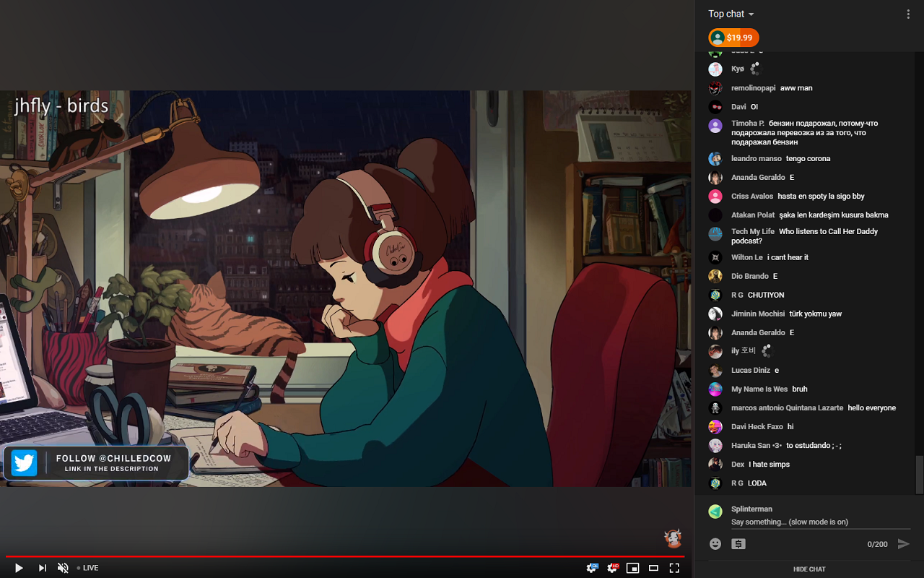Enter fullscreen mode
Screen dimensions: 924x578
674,568
